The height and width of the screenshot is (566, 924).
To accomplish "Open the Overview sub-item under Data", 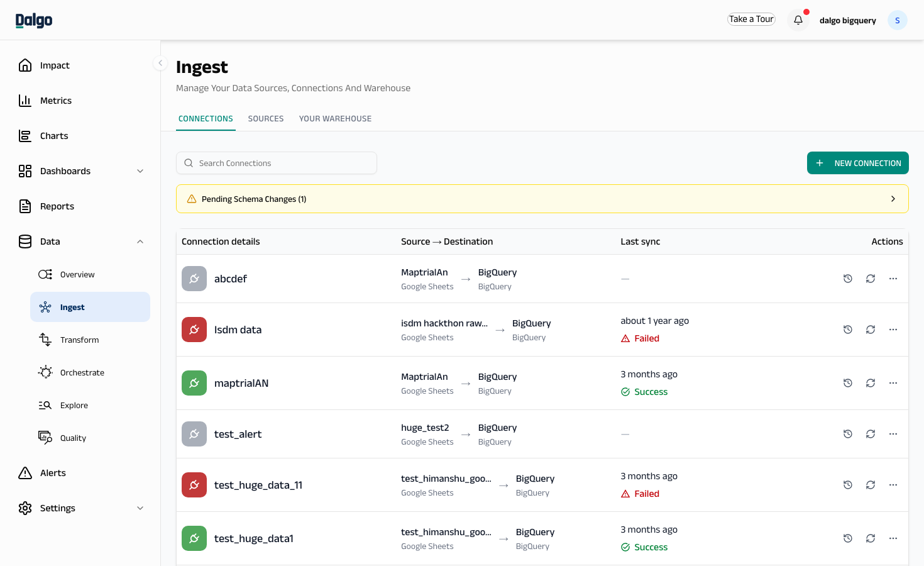I will [90, 274].
